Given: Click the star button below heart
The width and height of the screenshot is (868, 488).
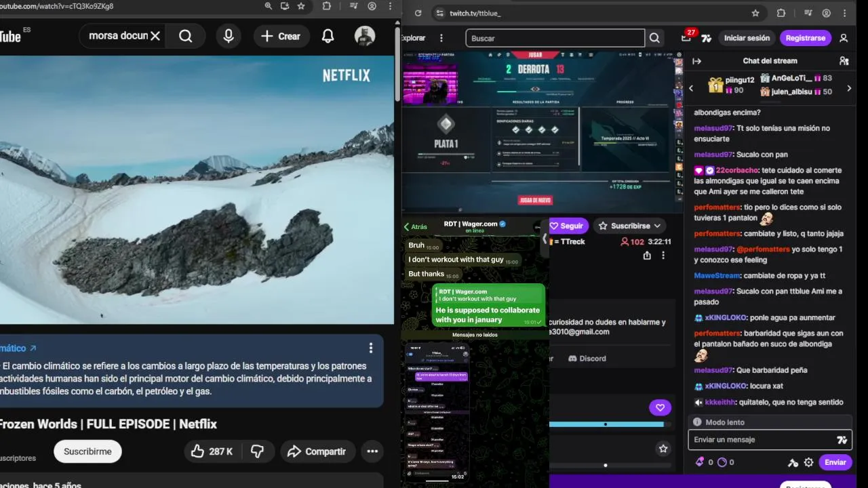Looking at the screenshot, I should [x=663, y=449].
